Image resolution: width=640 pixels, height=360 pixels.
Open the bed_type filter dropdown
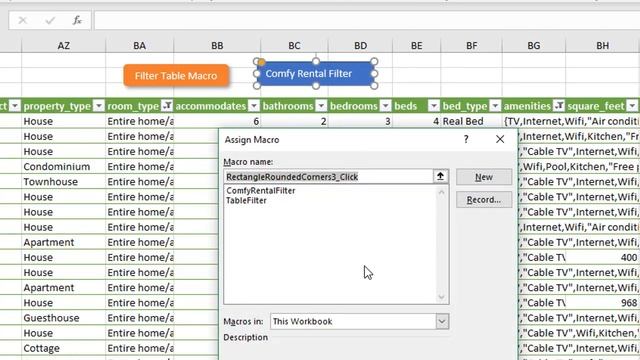point(495,106)
